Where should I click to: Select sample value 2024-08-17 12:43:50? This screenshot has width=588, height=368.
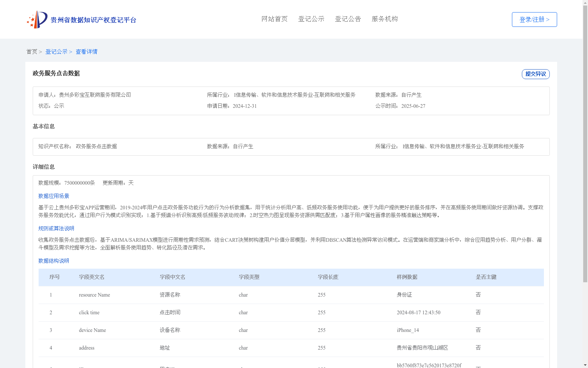pos(419,312)
